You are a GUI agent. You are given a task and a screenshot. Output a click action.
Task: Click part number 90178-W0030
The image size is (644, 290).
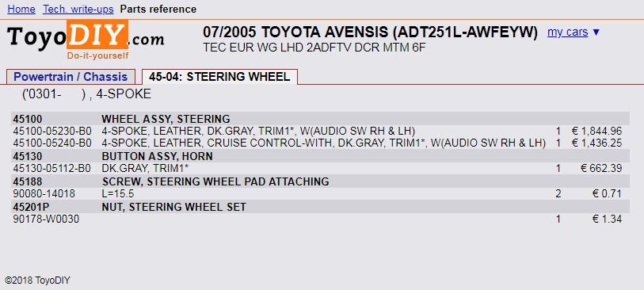coord(46,219)
